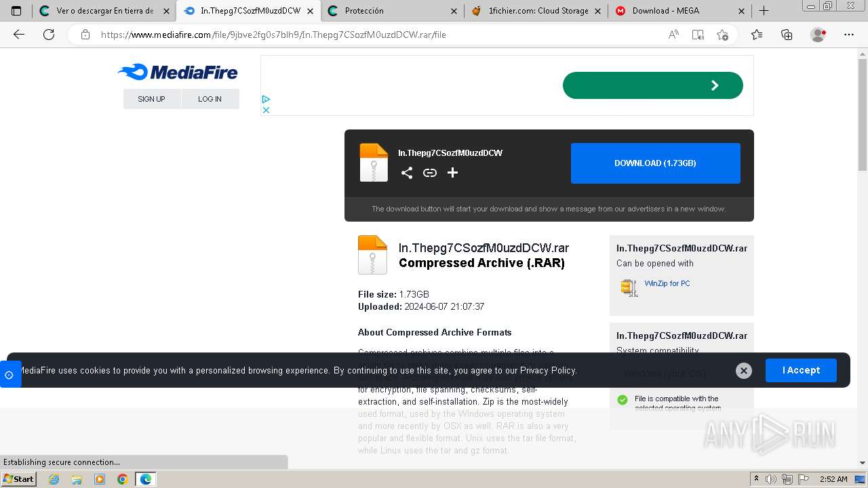Close the In.Thepg7CSozfM0uzdDCW tab
Viewport: 868px width, 488px height.
coord(310,11)
